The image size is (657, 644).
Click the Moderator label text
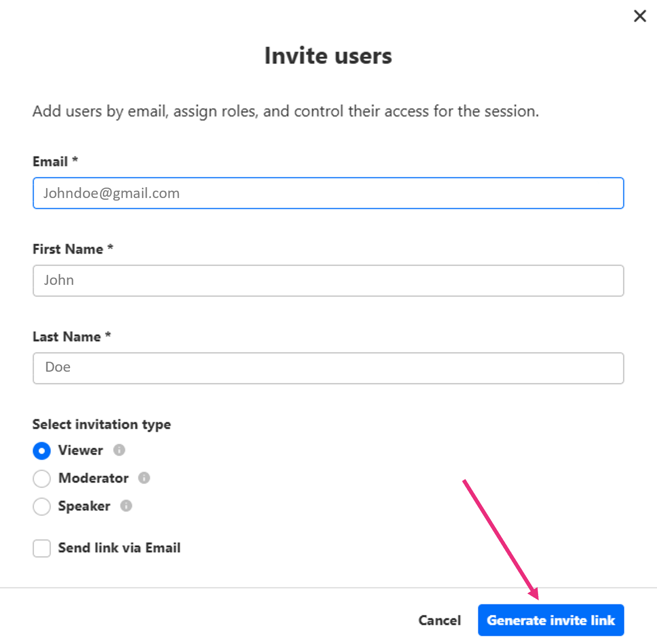tap(94, 478)
